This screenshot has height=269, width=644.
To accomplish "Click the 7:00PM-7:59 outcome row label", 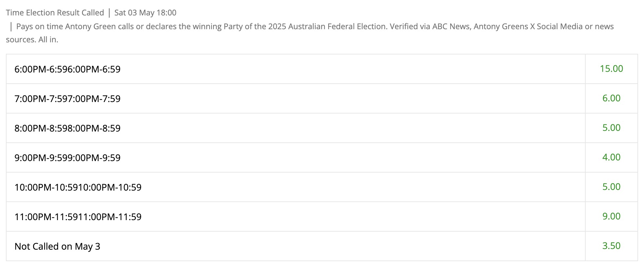I will coord(68,99).
